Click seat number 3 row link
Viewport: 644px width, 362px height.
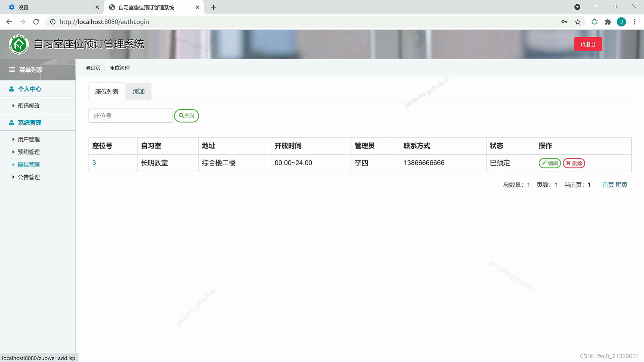click(x=94, y=163)
